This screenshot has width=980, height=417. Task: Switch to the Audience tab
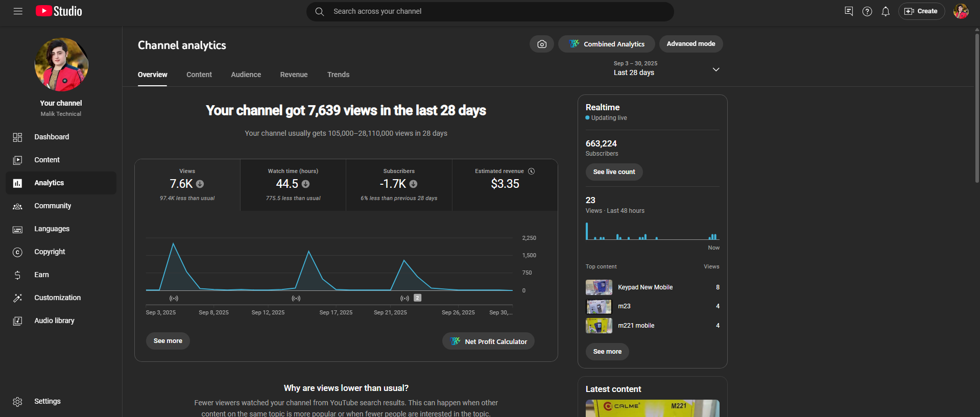click(246, 75)
